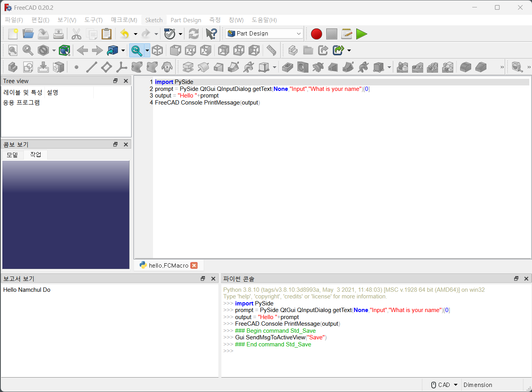
Task: Click the Measure distance ruler icon
Action: coord(272,50)
